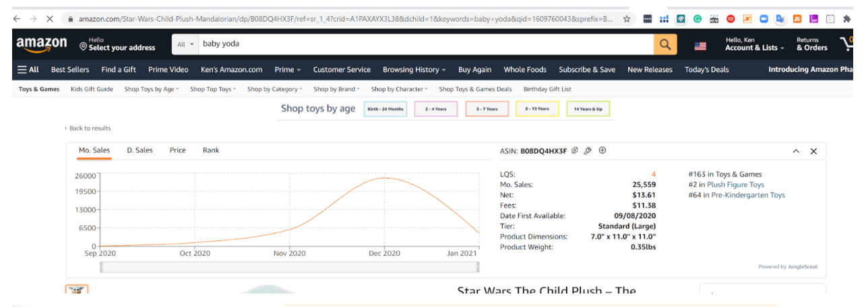Open Plush Figure Toys rank link
The image size is (868, 307).
pos(735,184)
